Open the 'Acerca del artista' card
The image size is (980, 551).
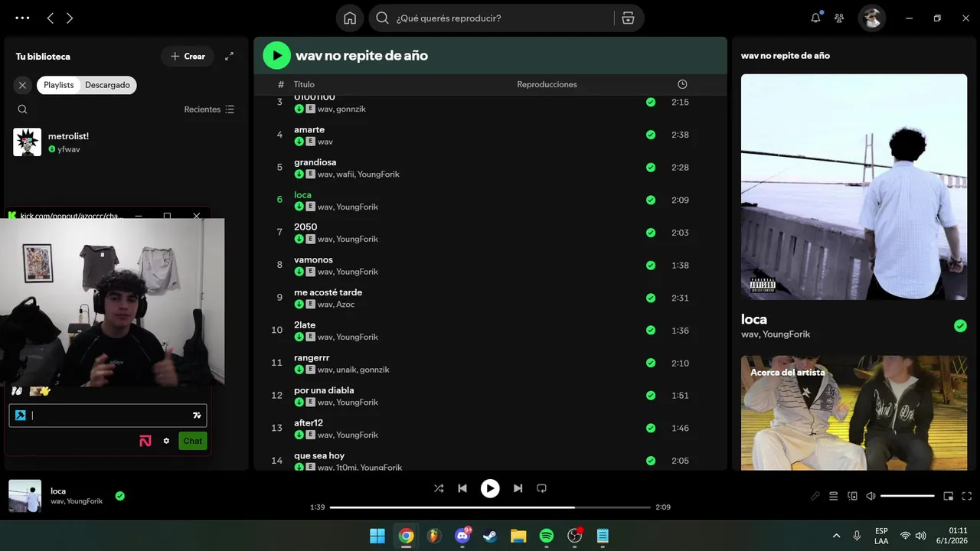click(854, 413)
